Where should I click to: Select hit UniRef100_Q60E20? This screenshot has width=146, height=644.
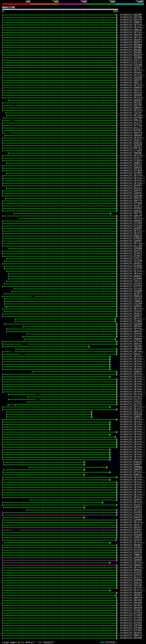(x=131, y=263)
